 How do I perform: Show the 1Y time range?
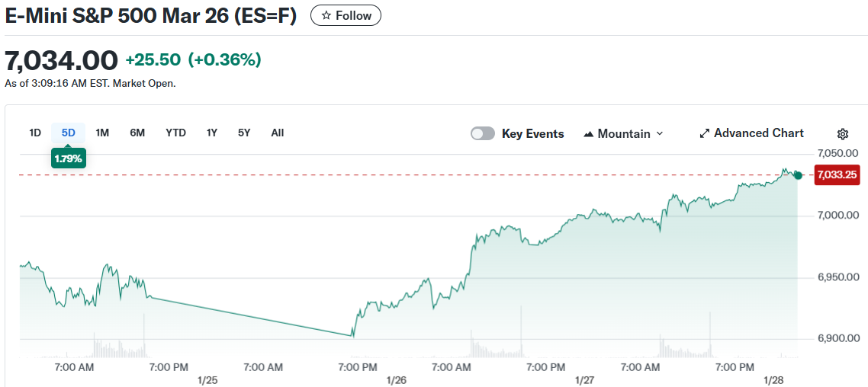point(212,133)
